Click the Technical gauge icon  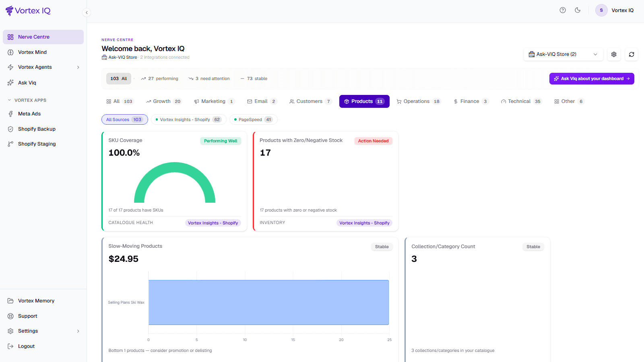(504, 101)
